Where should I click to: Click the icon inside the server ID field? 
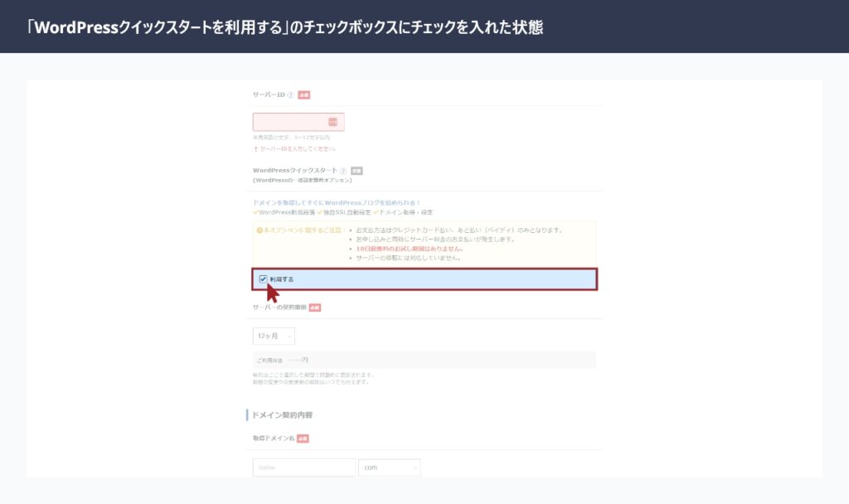click(333, 122)
